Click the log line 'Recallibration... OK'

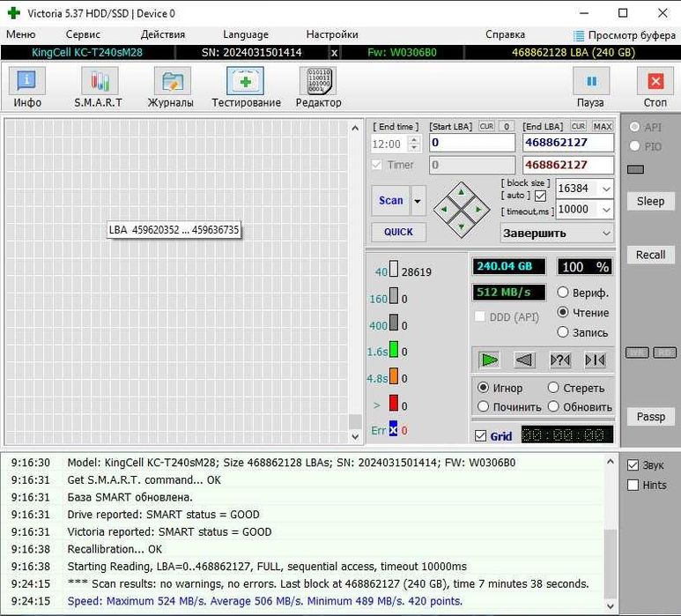[x=115, y=549]
